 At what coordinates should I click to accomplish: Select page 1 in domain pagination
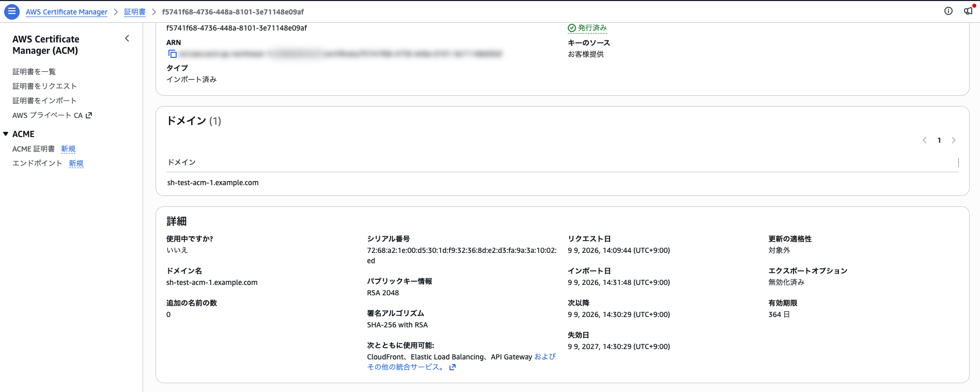(x=939, y=140)
